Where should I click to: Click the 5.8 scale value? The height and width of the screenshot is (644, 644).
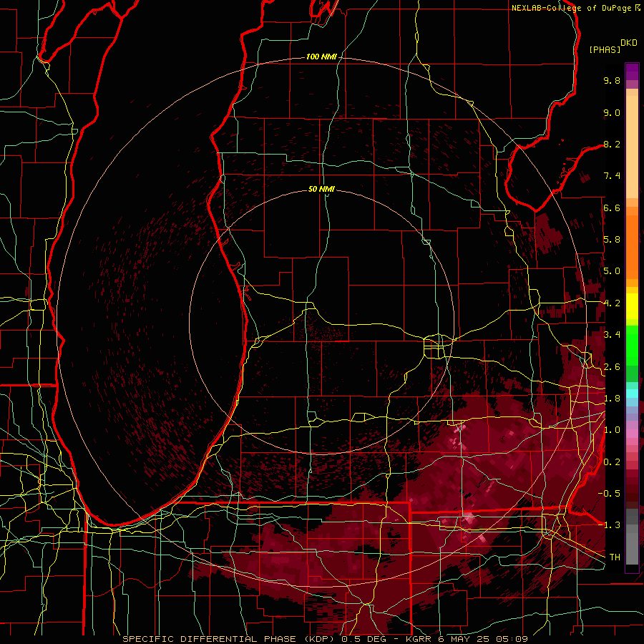pyautogui.click(x=612, y=240)
